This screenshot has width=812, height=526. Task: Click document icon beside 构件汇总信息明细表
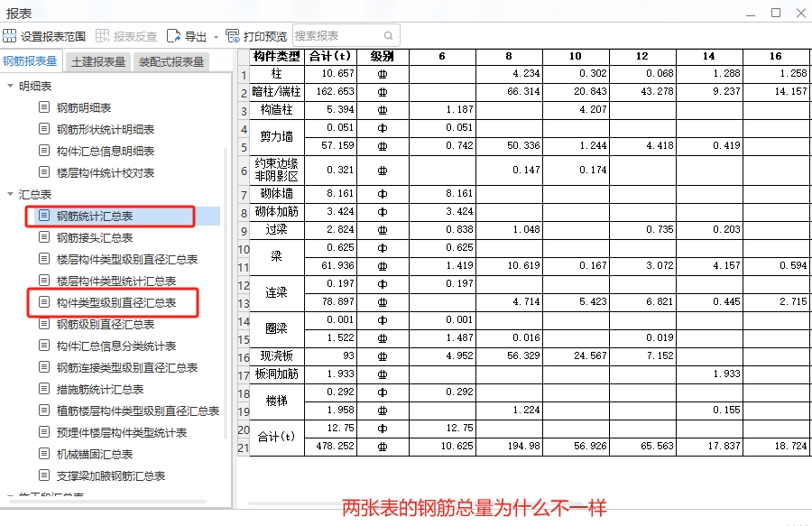click(x=44, y=151)
